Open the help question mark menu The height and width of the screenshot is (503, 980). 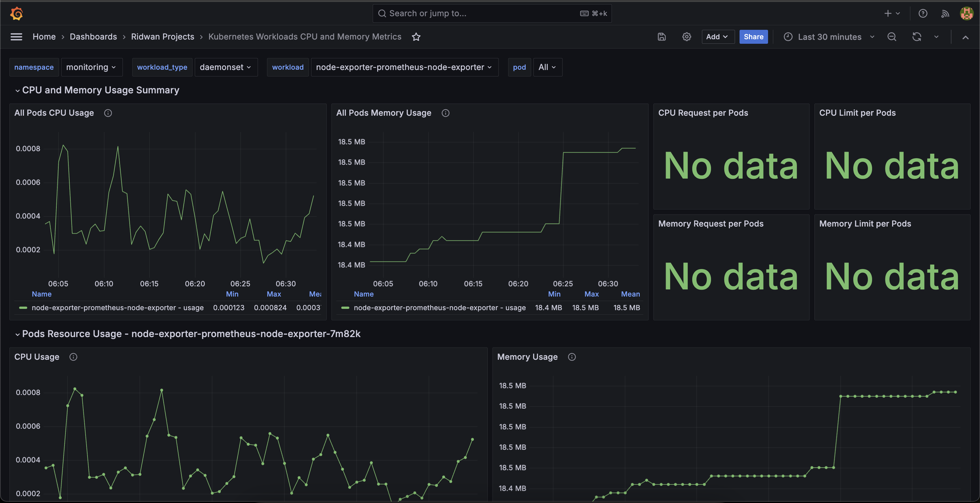coord(923,13)
